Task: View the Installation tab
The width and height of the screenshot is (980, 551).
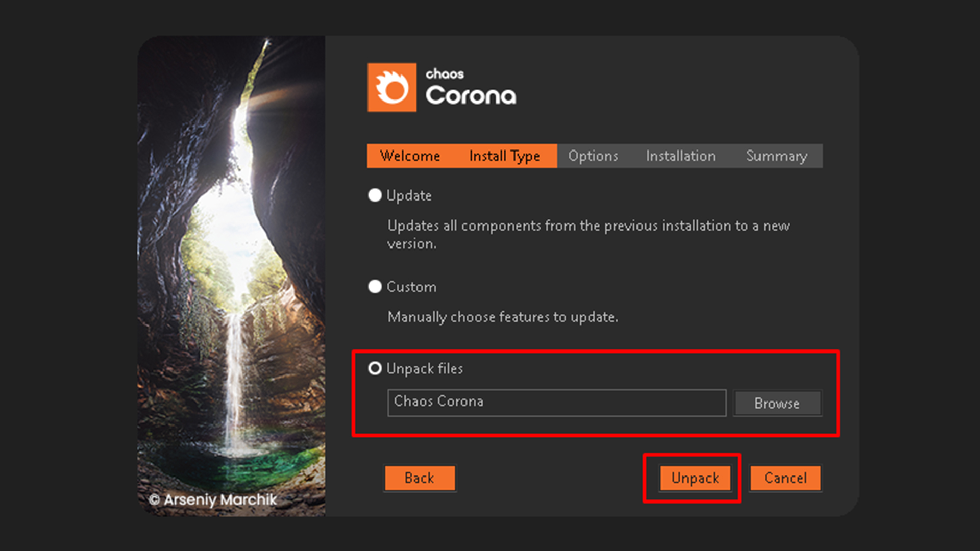Action: click(680, 156)
